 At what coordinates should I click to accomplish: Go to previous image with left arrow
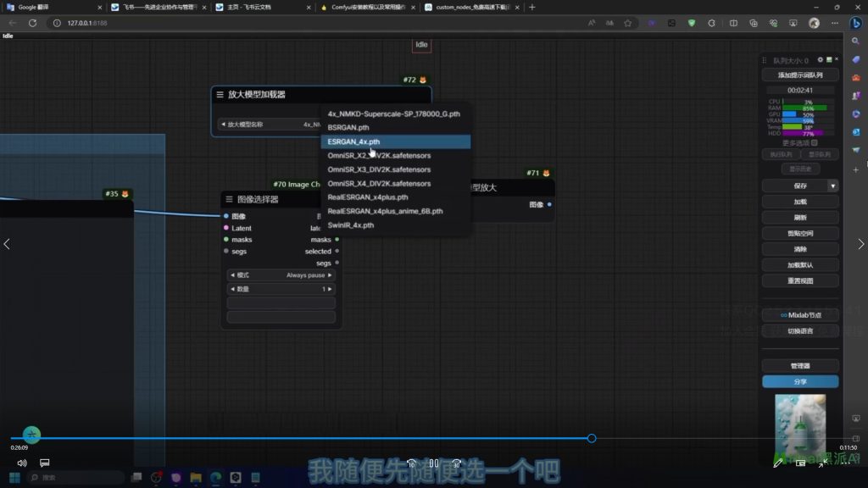[x=8, y=244]
